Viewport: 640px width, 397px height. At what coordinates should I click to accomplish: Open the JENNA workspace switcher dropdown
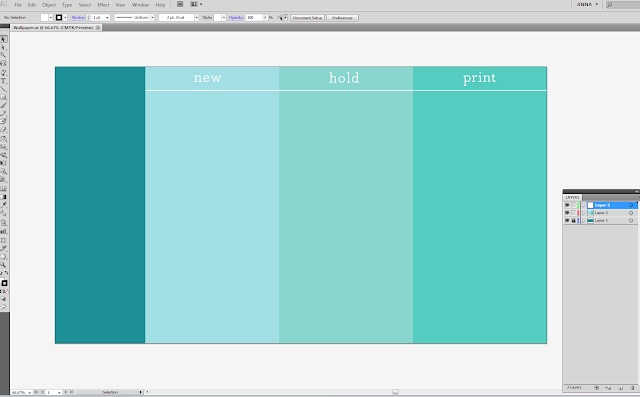(587, 4)
